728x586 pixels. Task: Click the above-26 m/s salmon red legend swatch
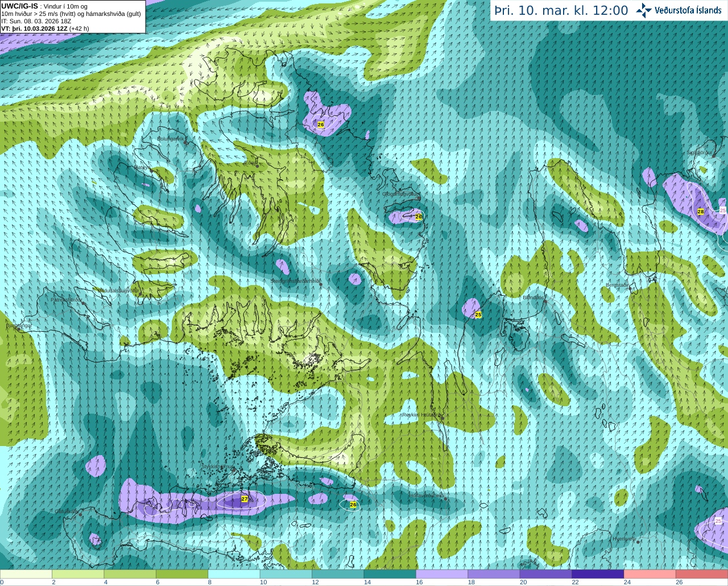coord(702,574)
